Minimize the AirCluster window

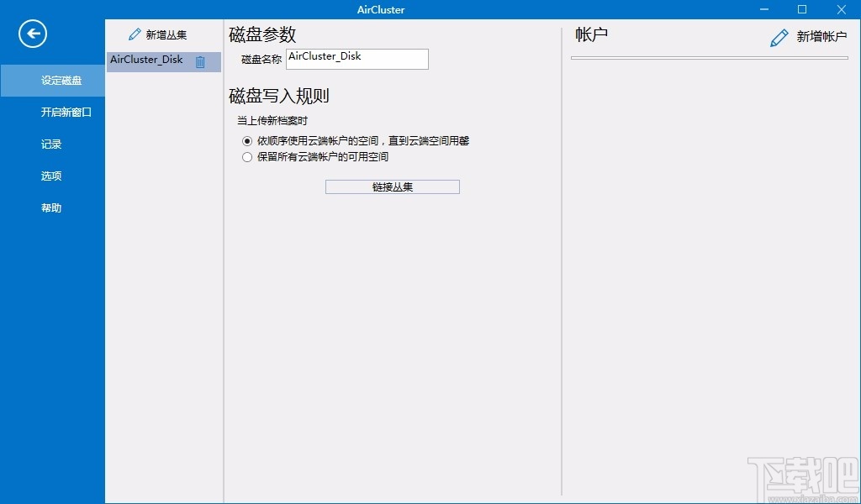(x=763, y=9)
